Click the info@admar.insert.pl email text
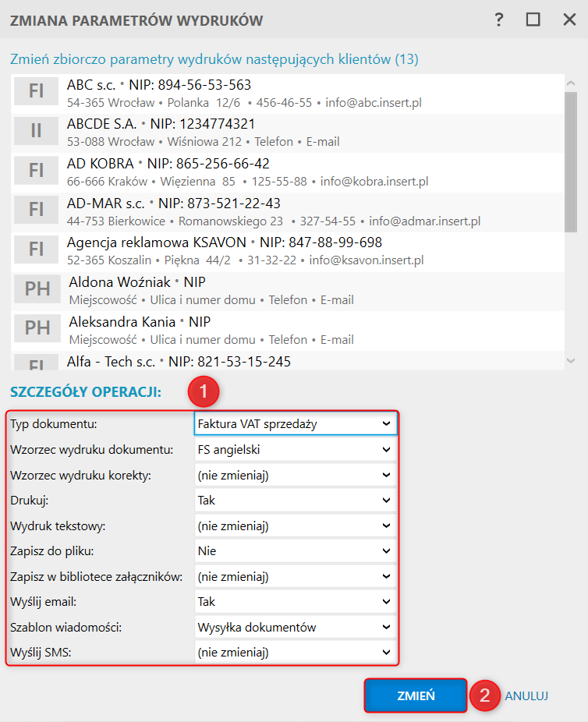588x722 pixels. pos(424,221)
